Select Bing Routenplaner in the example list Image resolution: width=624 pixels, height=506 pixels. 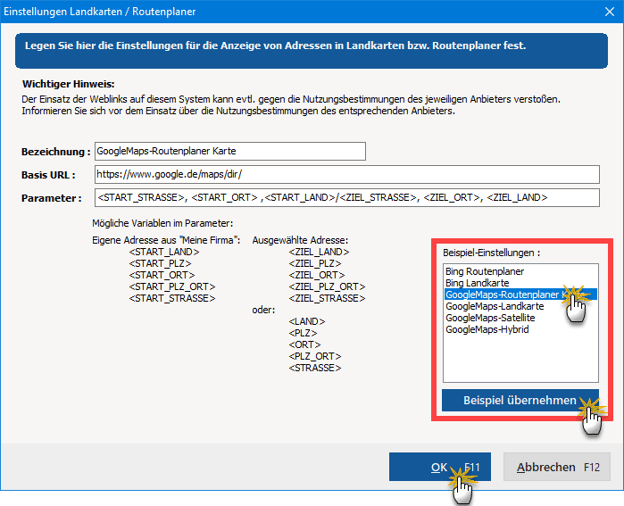pyautogui.click(x=484, y=272)
